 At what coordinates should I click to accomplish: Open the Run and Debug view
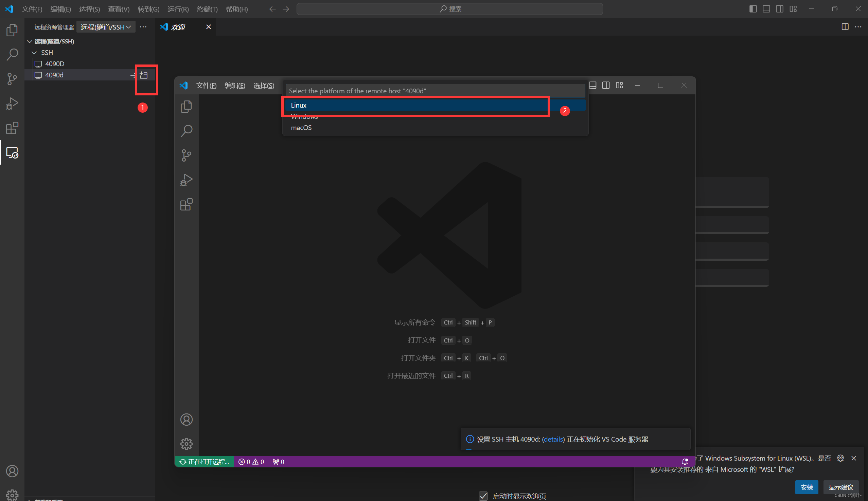[x=12, y=103]
